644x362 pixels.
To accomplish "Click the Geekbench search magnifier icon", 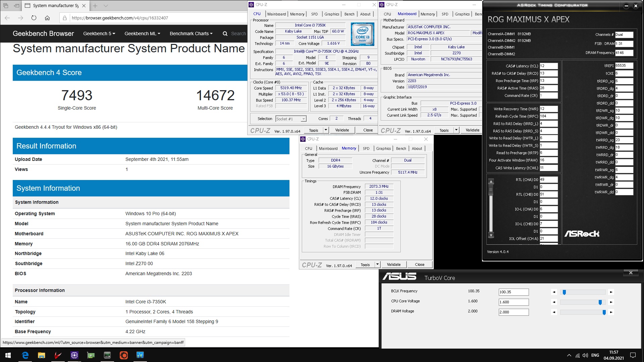I will coord(225,34).
